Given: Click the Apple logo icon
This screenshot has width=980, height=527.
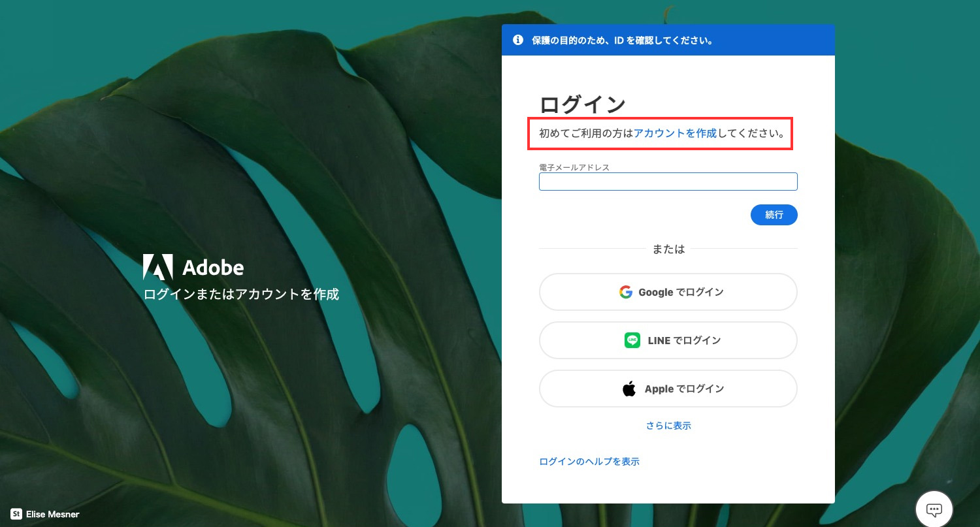Looking at the screenshot, I should tap(629, 389).
